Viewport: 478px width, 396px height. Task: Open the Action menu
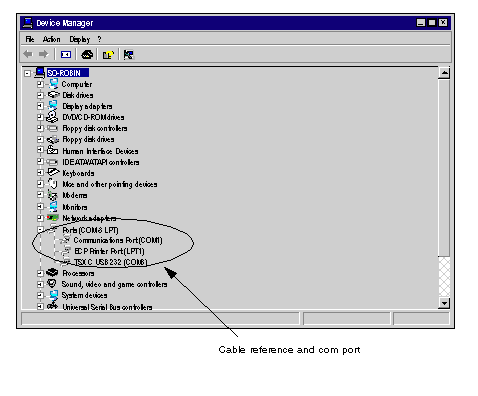tap(51, 39)
